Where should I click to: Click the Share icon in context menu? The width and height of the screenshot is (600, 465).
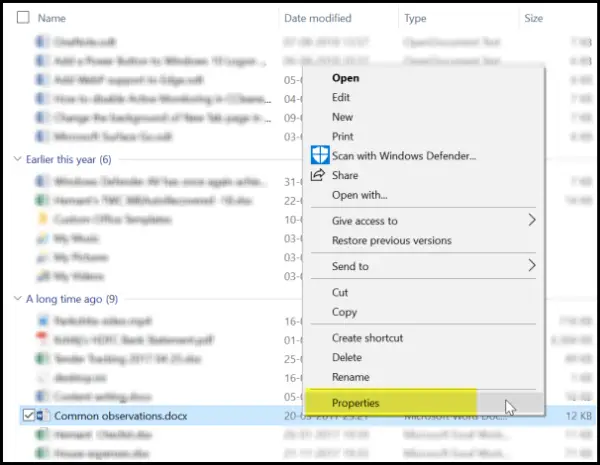click(x=319, y=175)
